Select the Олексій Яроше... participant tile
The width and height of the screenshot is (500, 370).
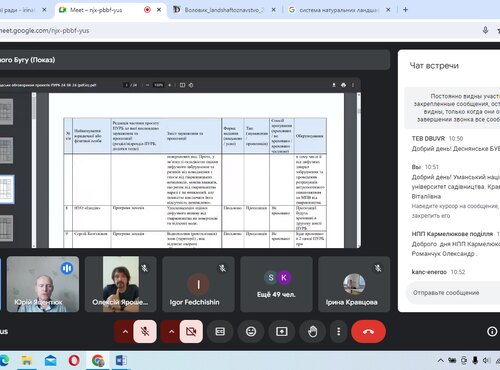pos(121,284)
